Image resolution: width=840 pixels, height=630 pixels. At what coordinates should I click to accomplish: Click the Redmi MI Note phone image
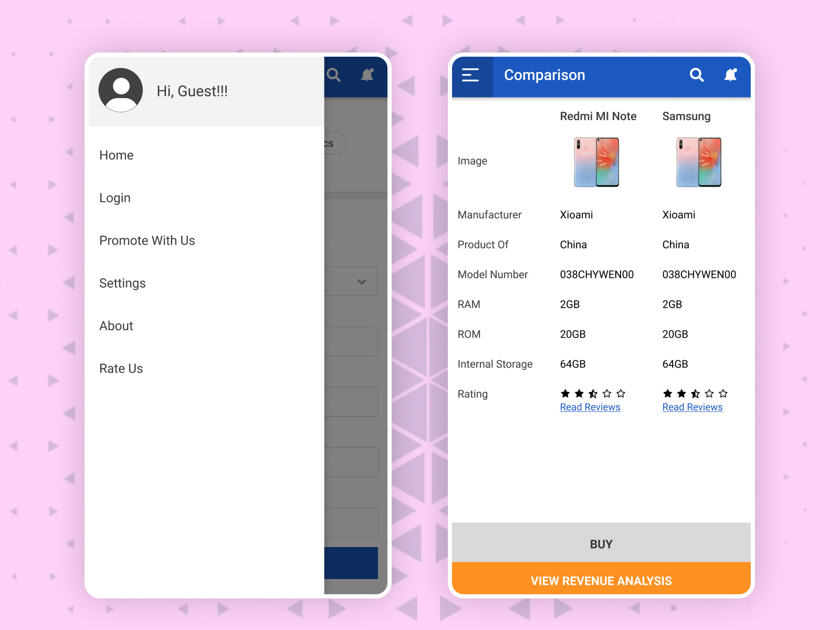596,162
